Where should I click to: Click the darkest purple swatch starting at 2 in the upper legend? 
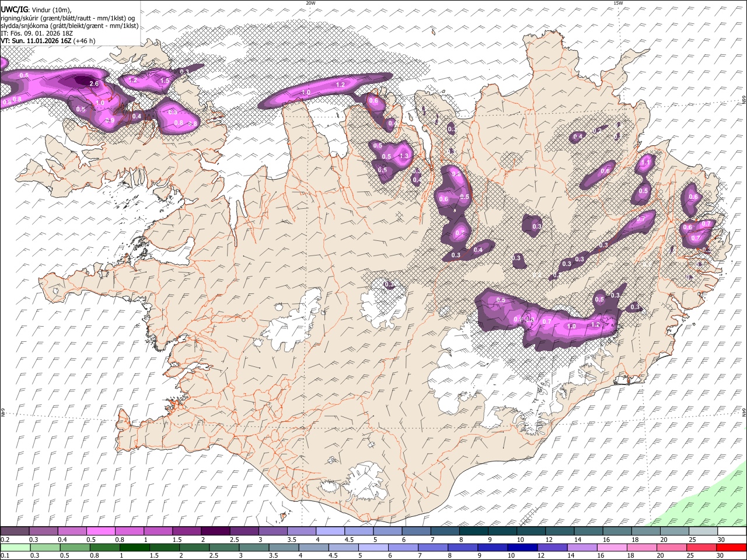[x=215, y=531]
